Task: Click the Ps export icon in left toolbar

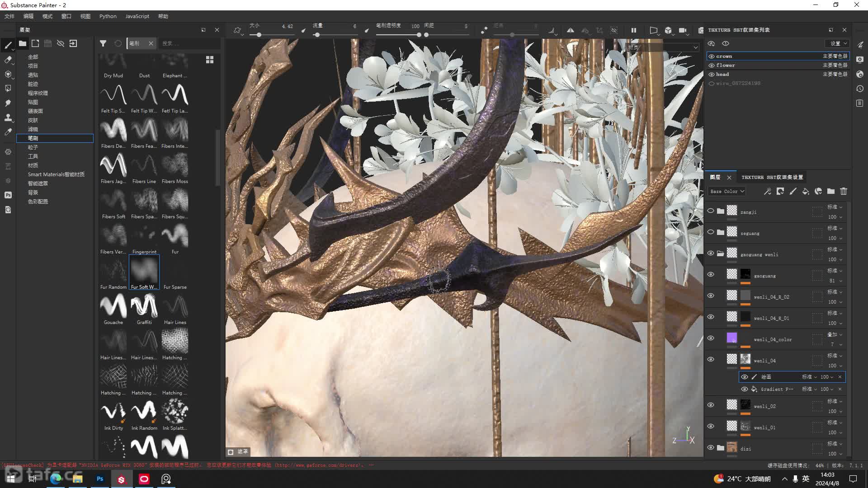Action: tap(8, 195)
